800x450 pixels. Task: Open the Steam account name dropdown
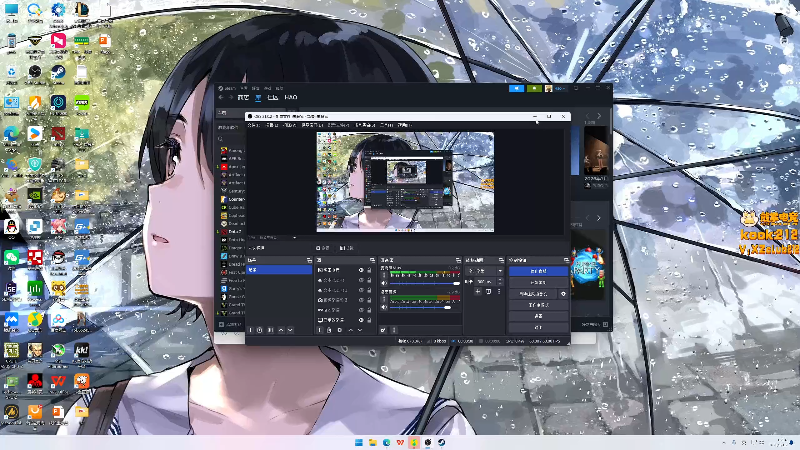coord(560,89)
